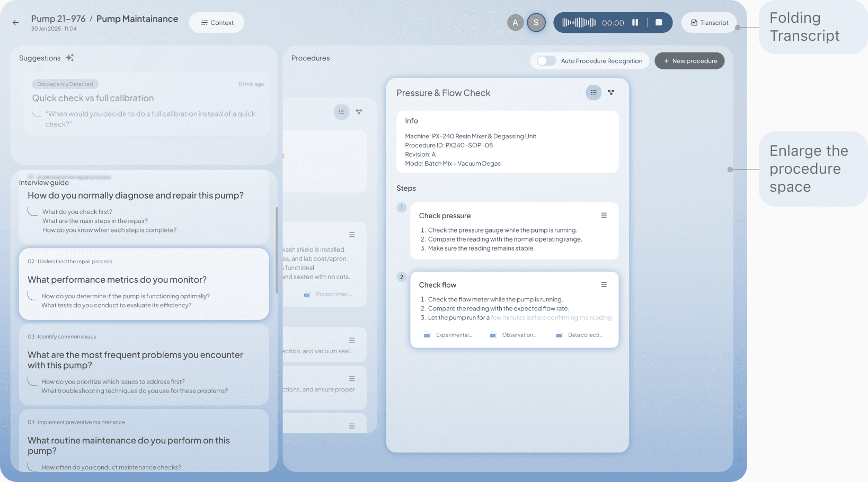Open menu on bottom partially visible step card
Screen dimensions: 868x482
[x=352, y=426]
